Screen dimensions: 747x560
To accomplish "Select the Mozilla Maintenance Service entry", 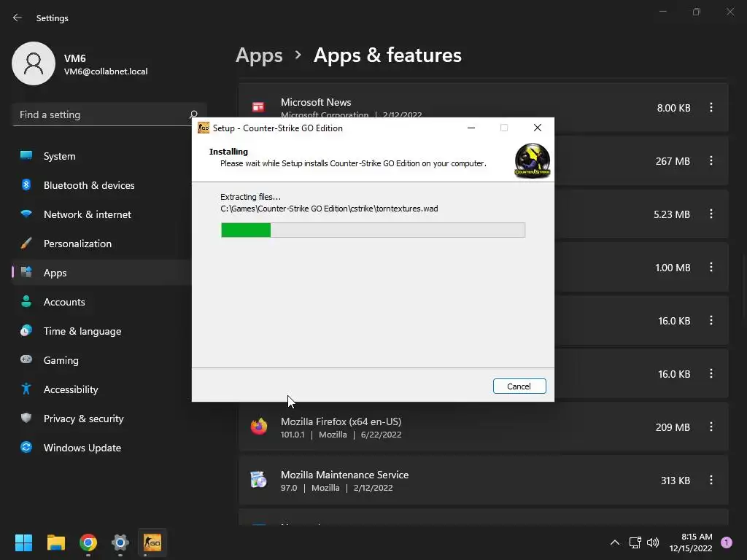I will 484,481.
